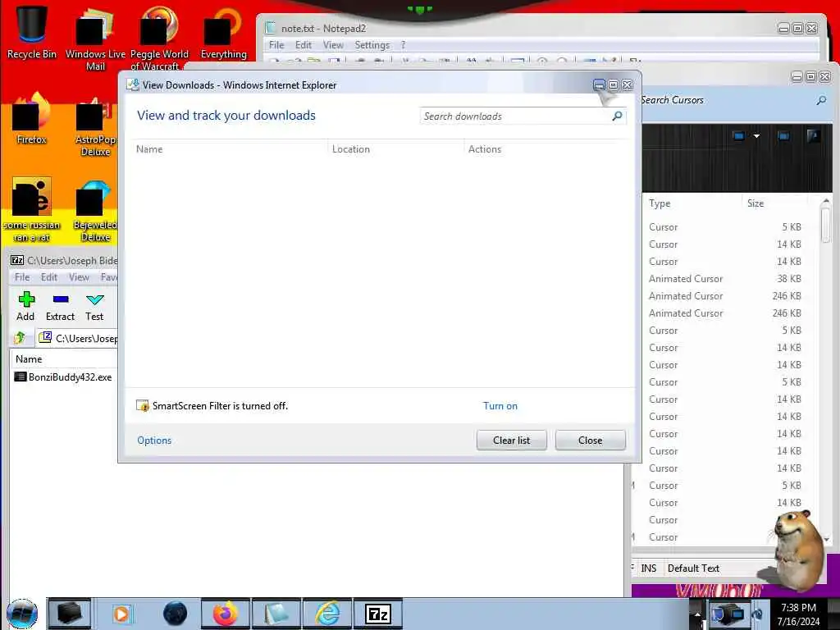Viewport: 840px width, 630px height.
Task: Sort Explorer list by Size column
Action: (774, 203)
